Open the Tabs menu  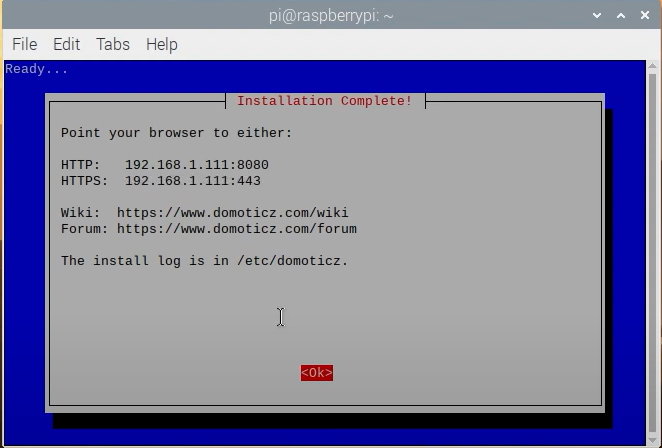[x=113, y=44]
